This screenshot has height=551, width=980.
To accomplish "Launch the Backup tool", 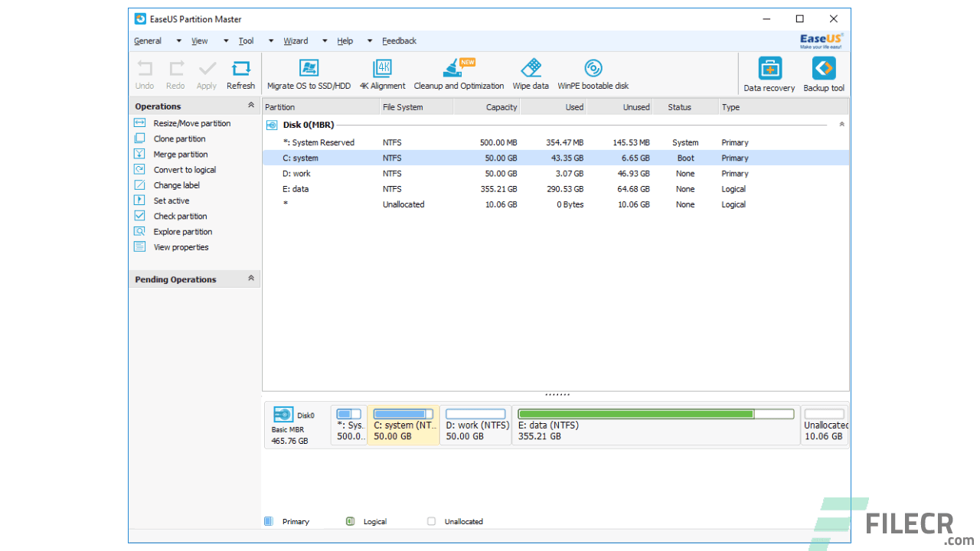I will tap(823, 73).
